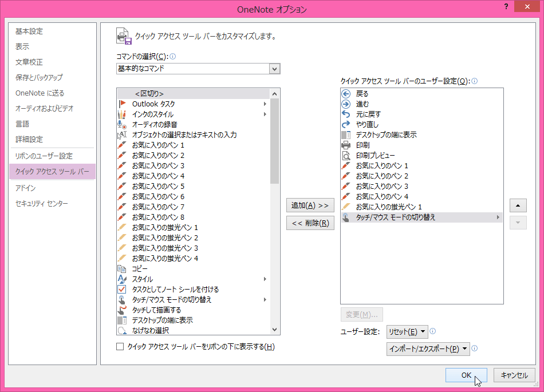
Task: Toggle クイック アクセス ツール バーをリボンの下に表示する checkbox
Action: click(120, 347)
